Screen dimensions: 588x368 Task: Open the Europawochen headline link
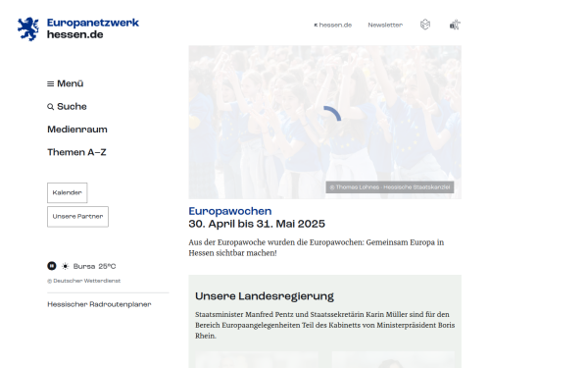230,211
